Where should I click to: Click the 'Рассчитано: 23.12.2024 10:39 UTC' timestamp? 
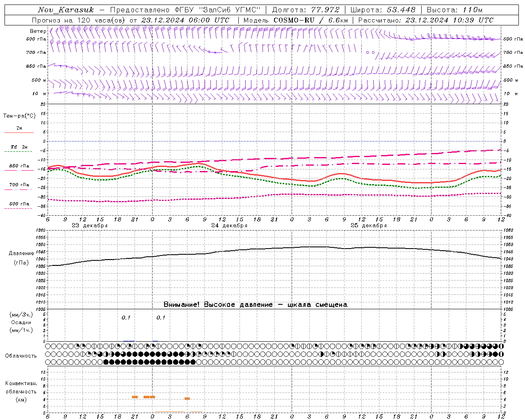coord(426,20)
